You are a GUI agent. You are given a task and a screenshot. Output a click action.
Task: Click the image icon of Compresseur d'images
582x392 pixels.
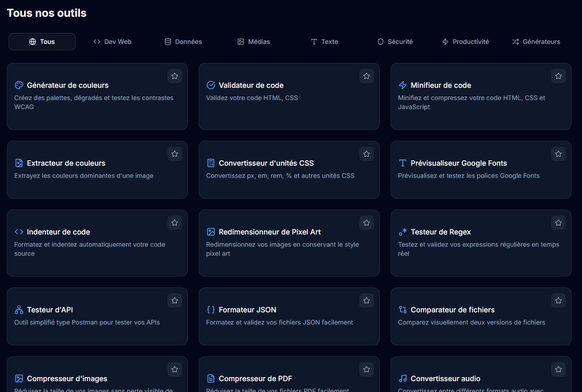[x=19, y=378]
